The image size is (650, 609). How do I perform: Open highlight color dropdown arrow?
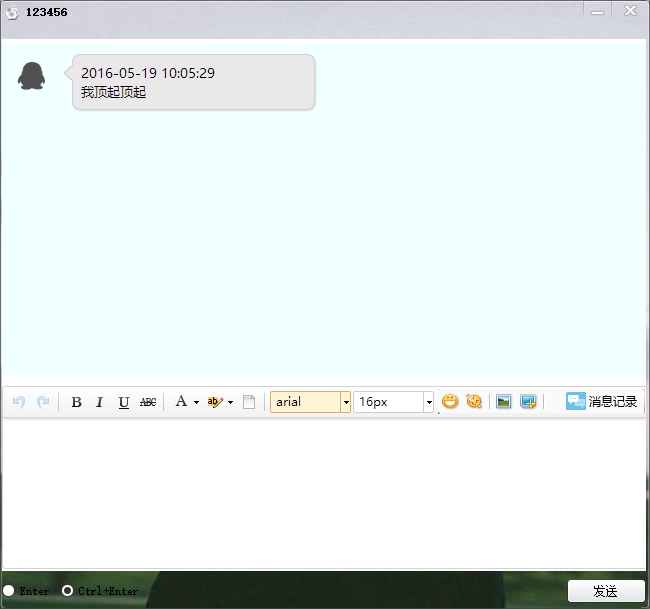230,402
